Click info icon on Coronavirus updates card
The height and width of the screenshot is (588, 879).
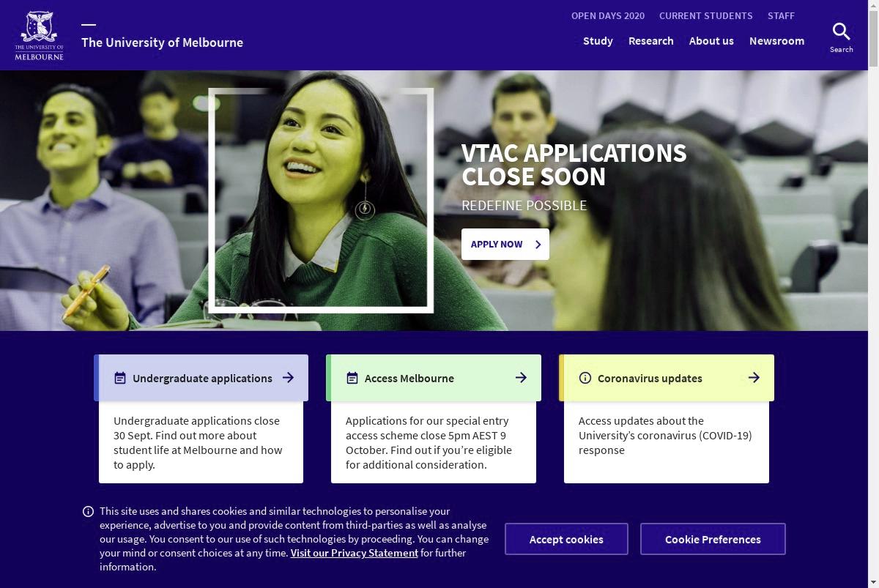[x=585, y=378]
